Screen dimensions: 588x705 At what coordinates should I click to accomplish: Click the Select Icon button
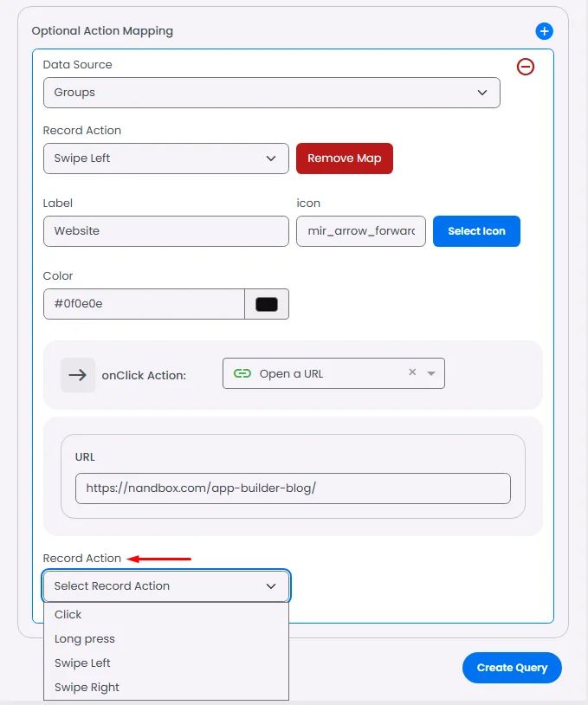coord(476,231)
